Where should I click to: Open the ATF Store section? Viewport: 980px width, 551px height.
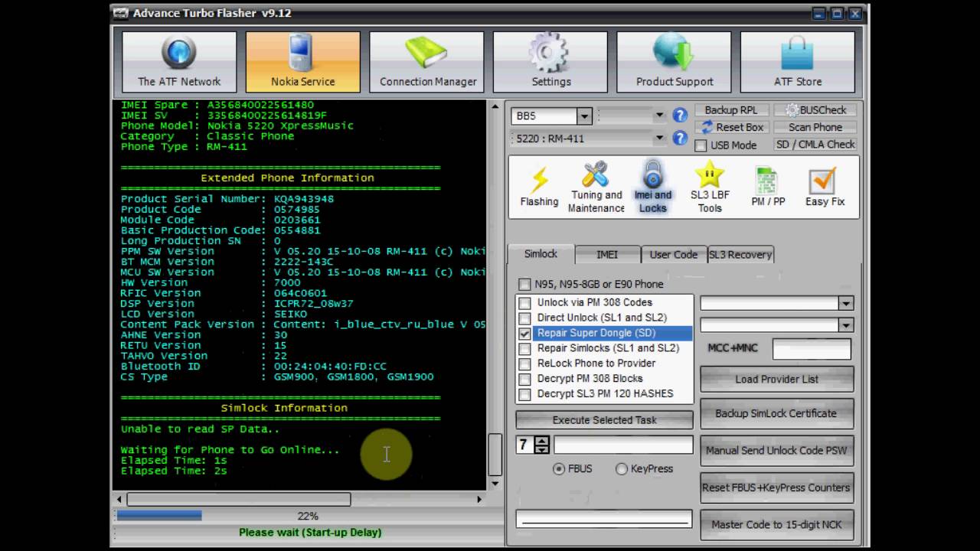coord(798,62)
